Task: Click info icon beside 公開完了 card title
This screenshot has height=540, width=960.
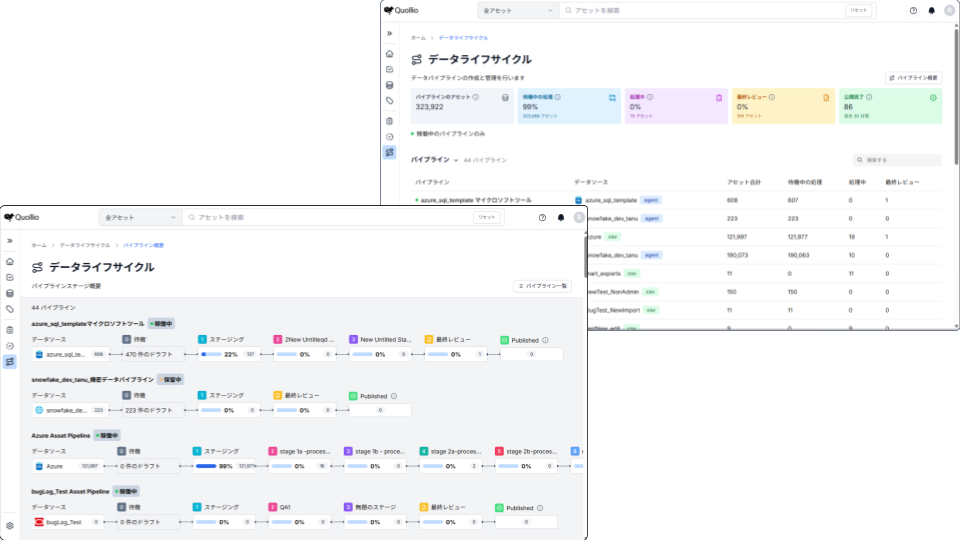Action: [x=869, y=97]
